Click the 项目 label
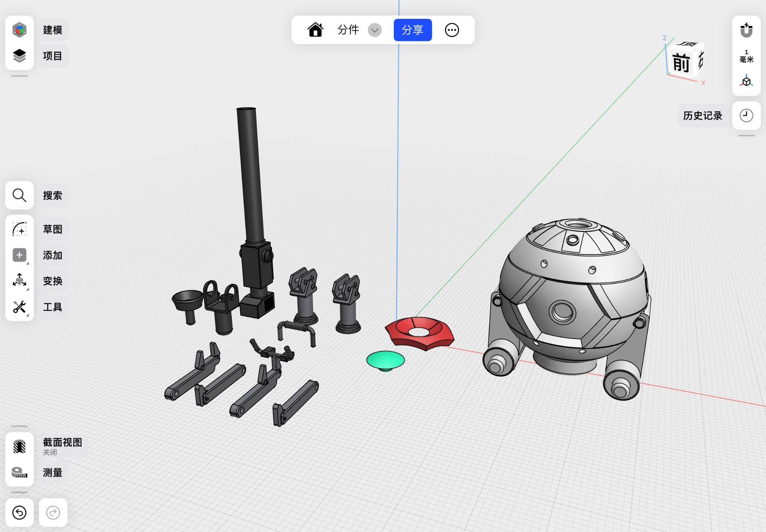The height and width of the screenshot is (532, 766). 53,56
